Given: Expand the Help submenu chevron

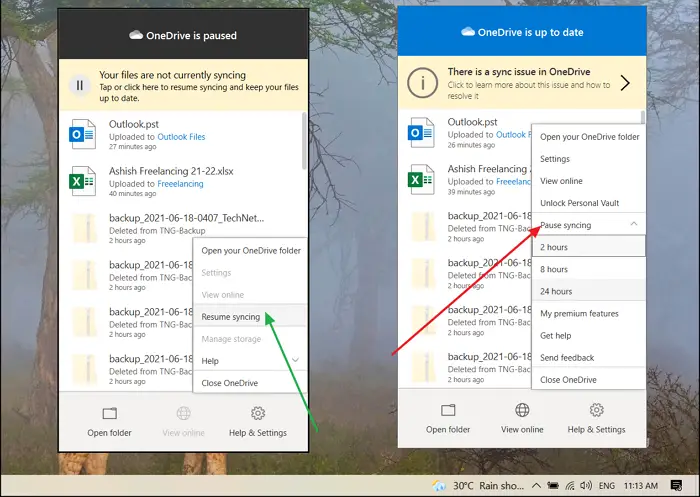Looking at the screenshot, I should (x=295, y=360).
